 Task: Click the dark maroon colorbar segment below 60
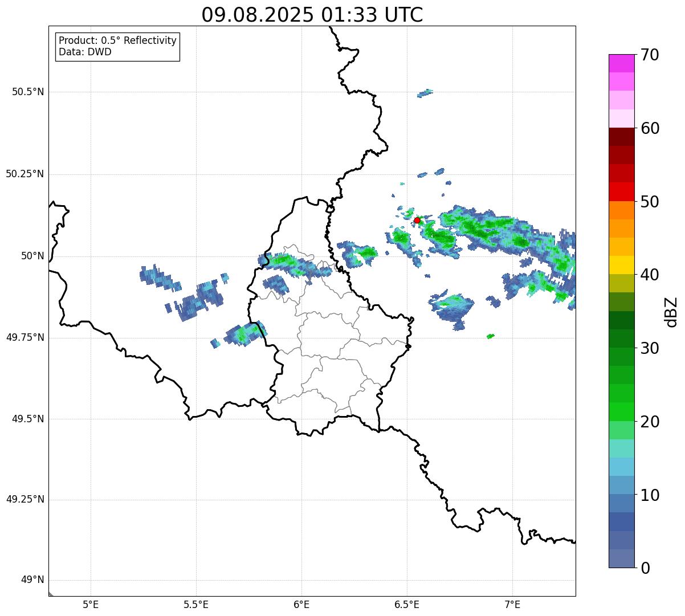pyautogui.click(x=621, y=137)
